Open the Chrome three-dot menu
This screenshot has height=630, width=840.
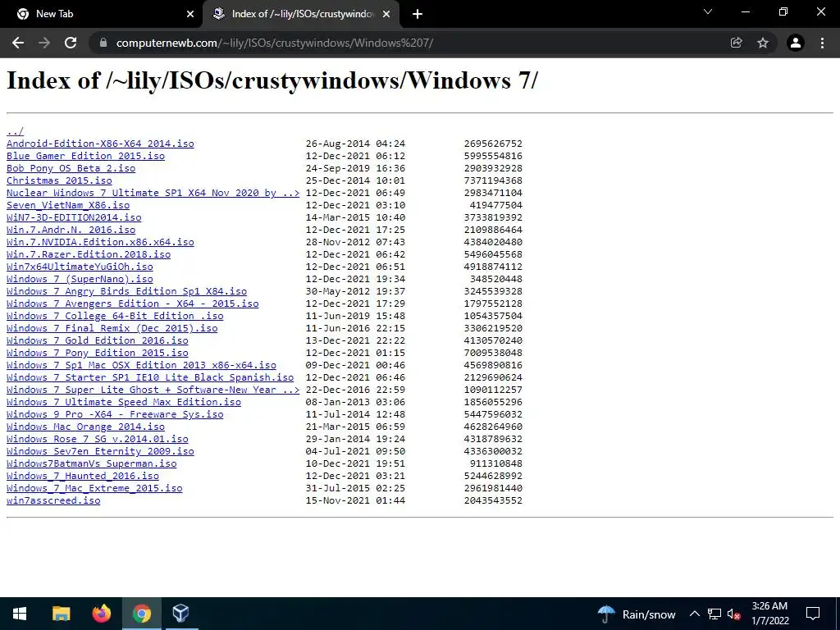822,43
